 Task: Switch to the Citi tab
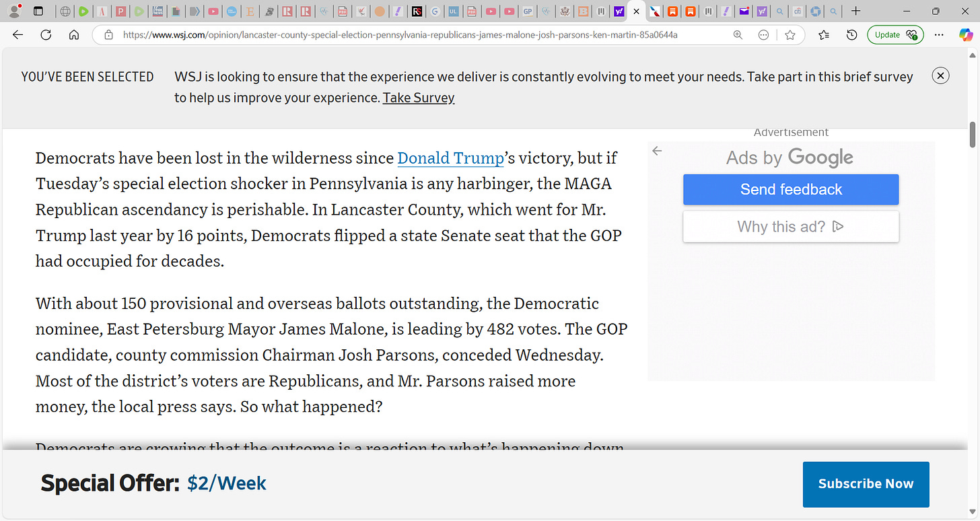click(798, 11)
